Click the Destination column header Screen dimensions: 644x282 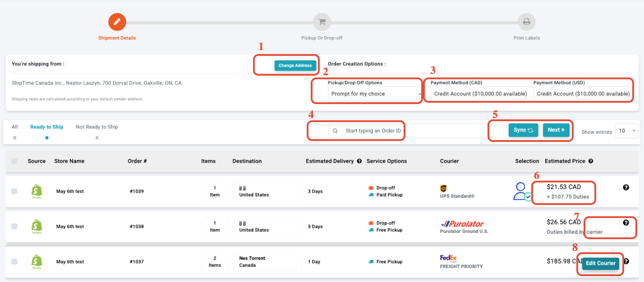pos(247,161)
